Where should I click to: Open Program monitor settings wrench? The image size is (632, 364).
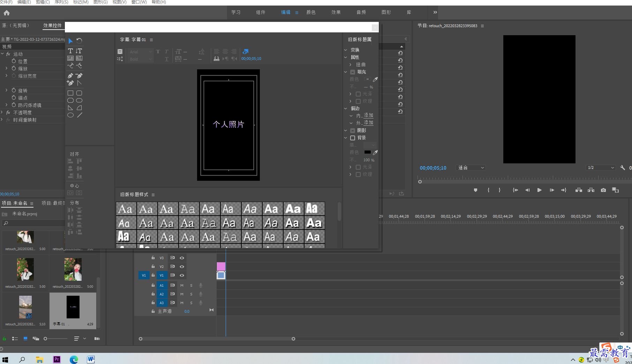623,168
